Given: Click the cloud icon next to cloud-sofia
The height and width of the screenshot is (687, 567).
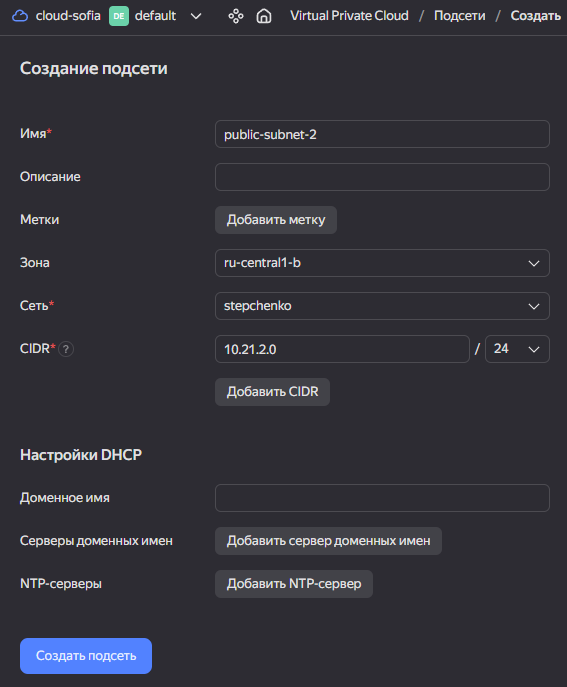Looking at the screenshot, I should 20,16.
